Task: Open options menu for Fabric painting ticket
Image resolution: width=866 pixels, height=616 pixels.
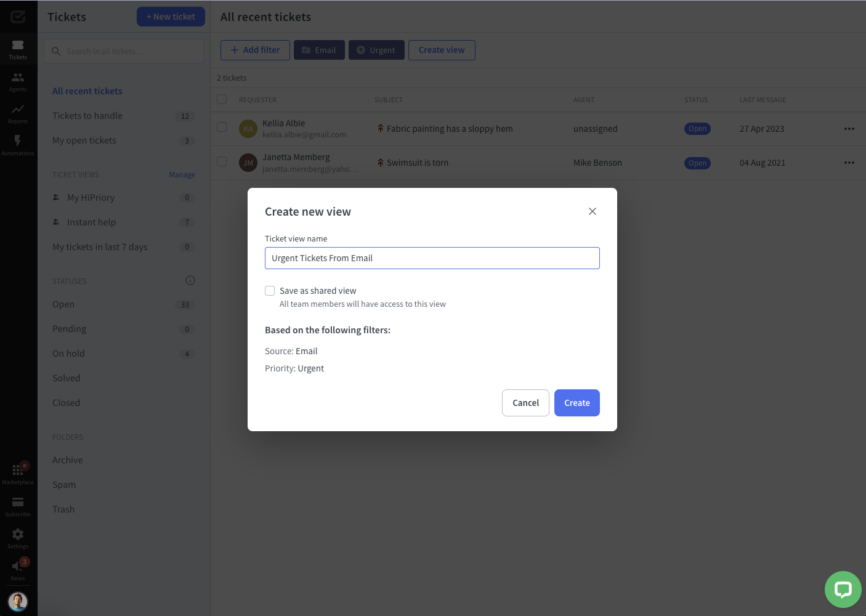Action: coord(849,129)
